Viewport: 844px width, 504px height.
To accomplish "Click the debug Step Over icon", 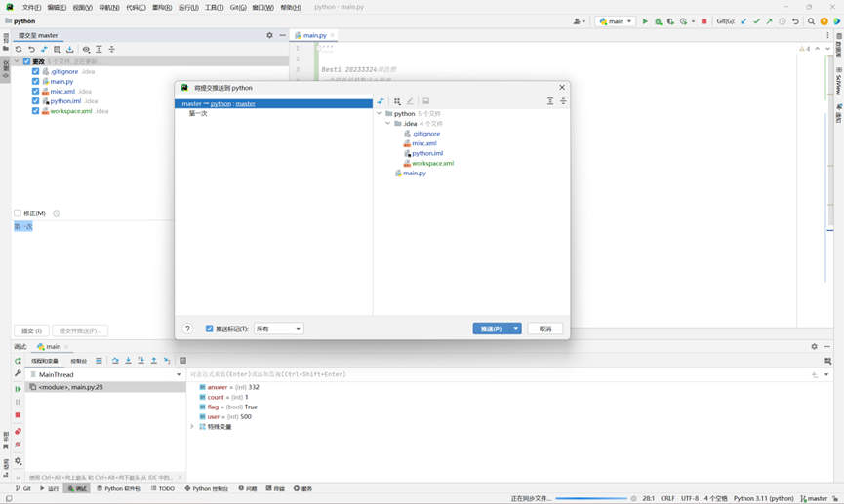I will point(115,361).
